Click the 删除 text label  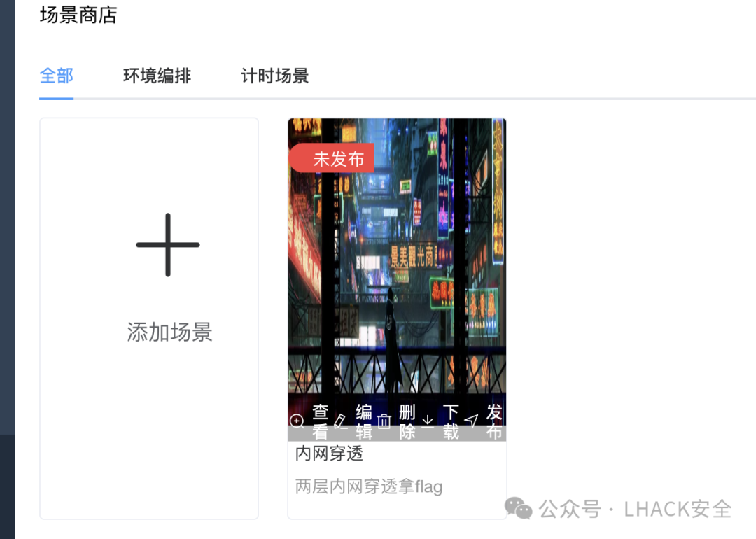407,421
